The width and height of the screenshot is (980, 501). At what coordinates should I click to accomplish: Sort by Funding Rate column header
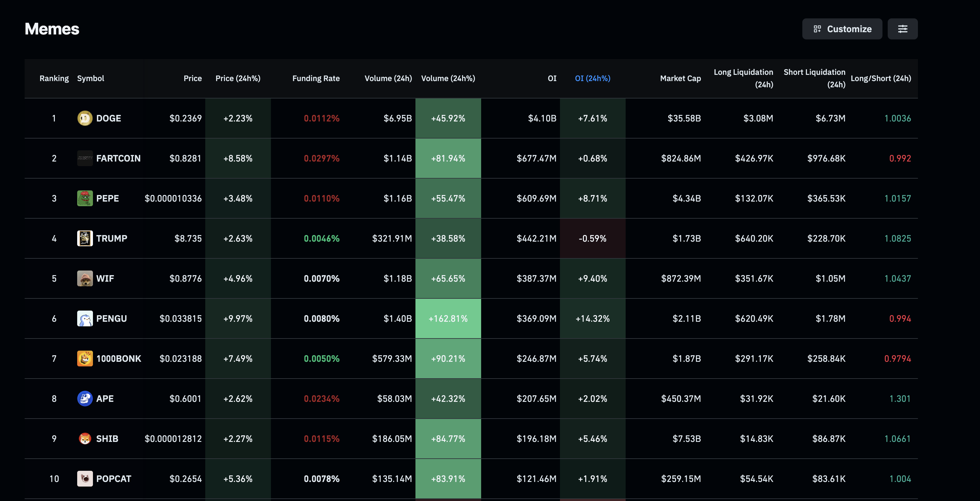(x=316, y=78)
